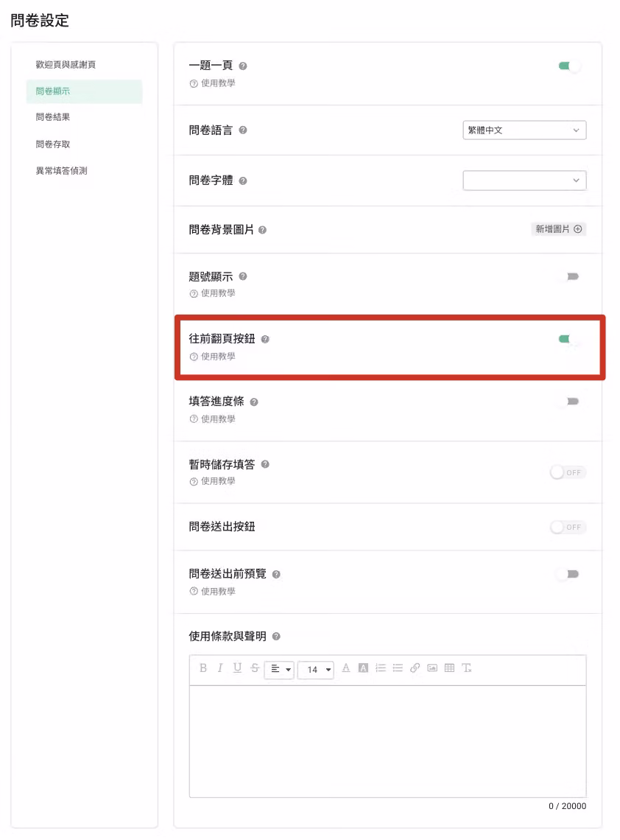Open 問卷存取 in the sidebar

point(52,144)
